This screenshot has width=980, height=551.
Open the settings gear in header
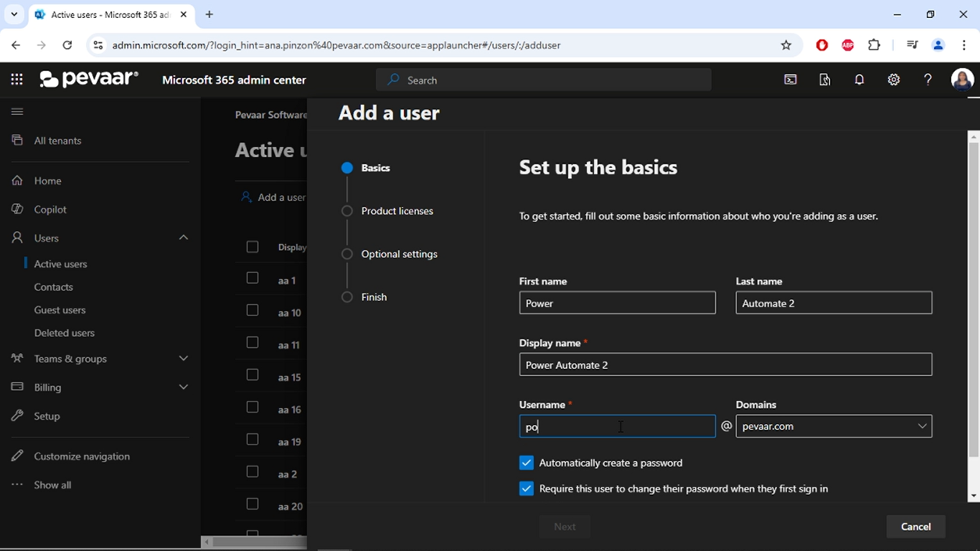click(x=894, y=80)
